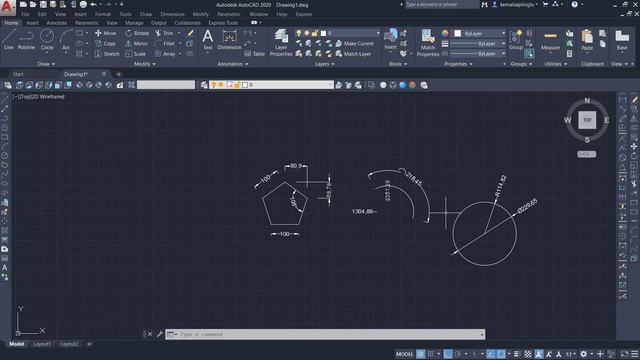Open the Format menu
The image size is (640, 360).
(103, 14)
